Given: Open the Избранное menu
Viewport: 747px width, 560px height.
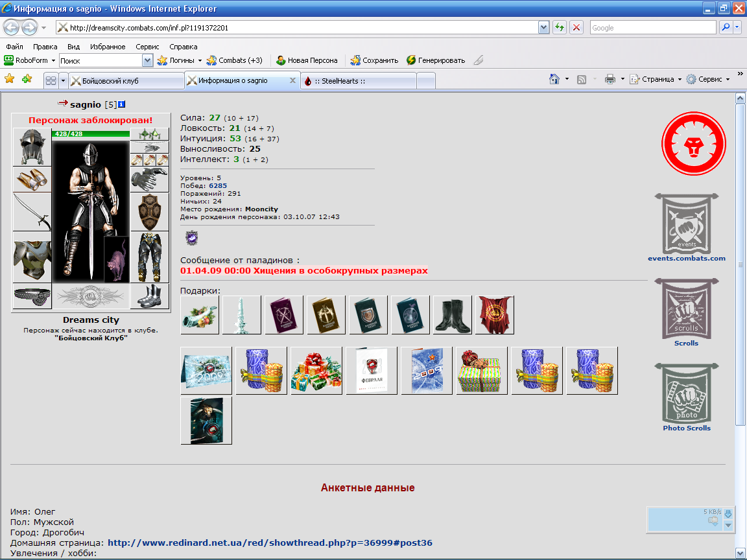Looking at the screenshot, I should click(108, 47).
